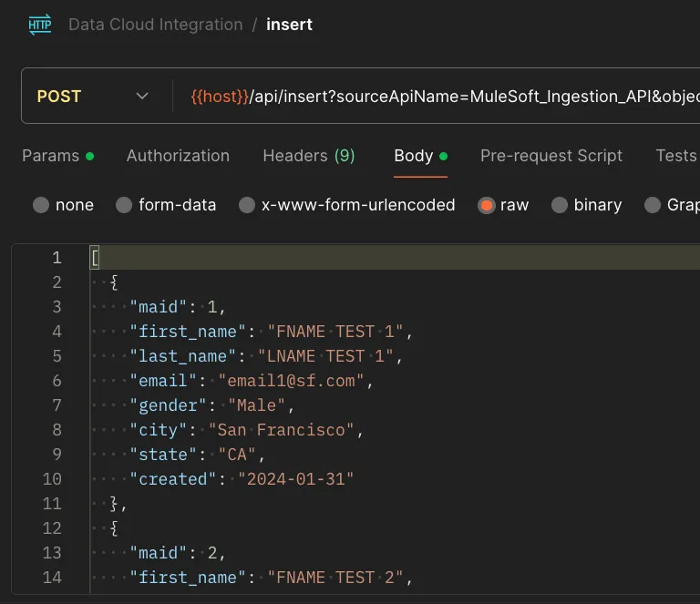Open the Pre-request Script tab
The height and width of the screenshot is (604, 700).
point(551,156)
